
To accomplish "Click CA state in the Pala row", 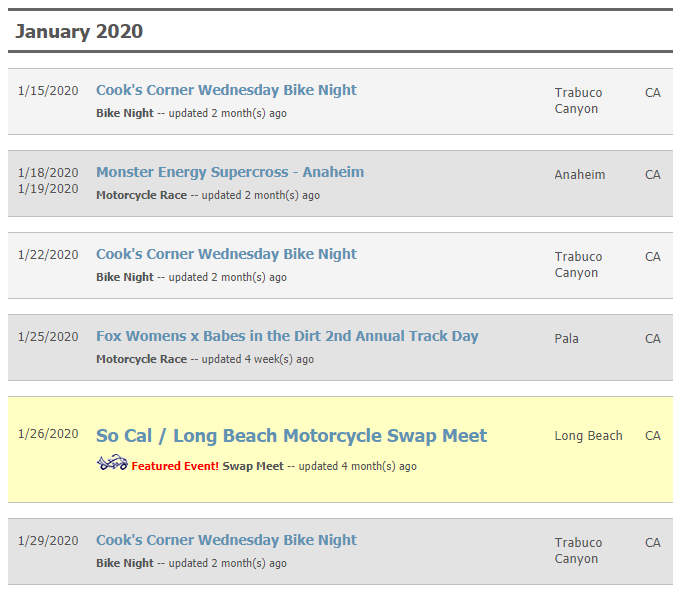I will click(653, 339).
